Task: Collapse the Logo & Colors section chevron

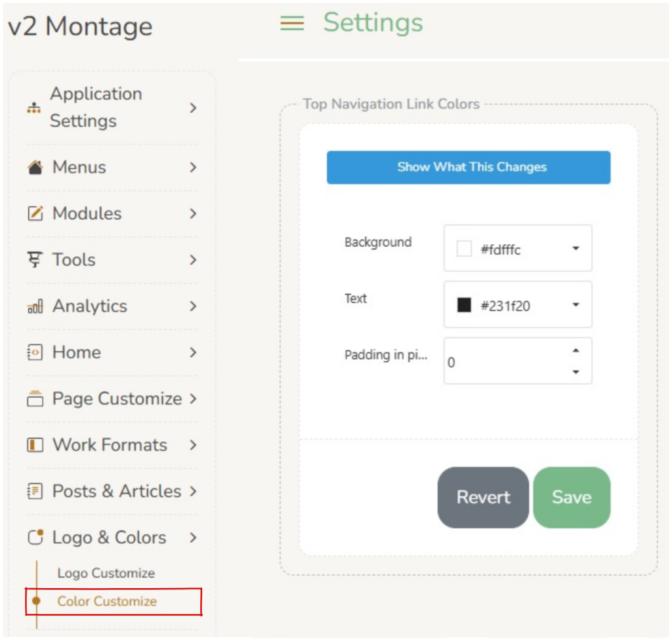Action: click(193, 538)
